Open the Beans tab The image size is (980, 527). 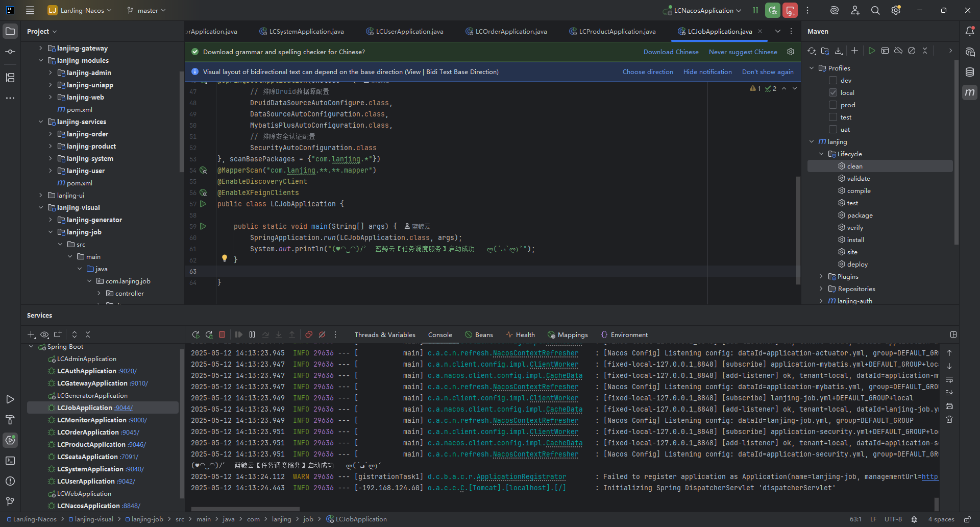point(479,334)
